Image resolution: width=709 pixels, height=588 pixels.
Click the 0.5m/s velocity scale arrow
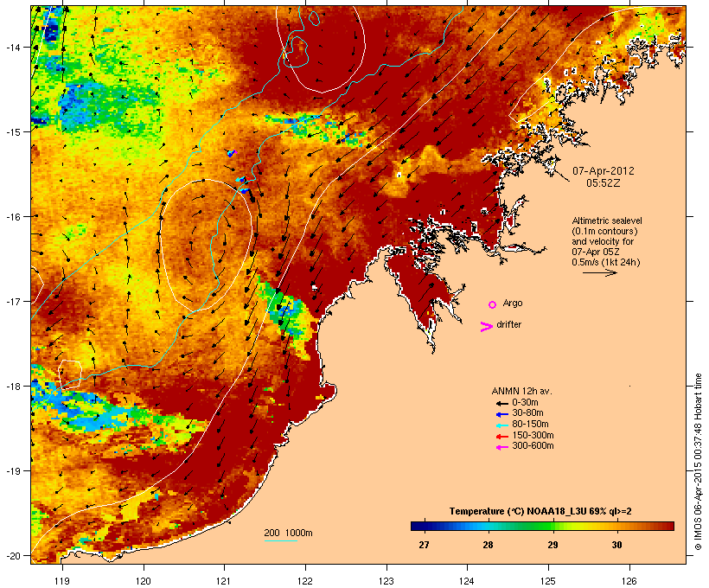(599, 272)
